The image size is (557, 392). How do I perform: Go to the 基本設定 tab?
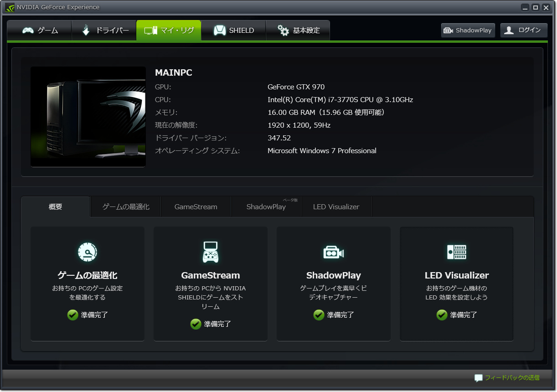pos(298,31)
